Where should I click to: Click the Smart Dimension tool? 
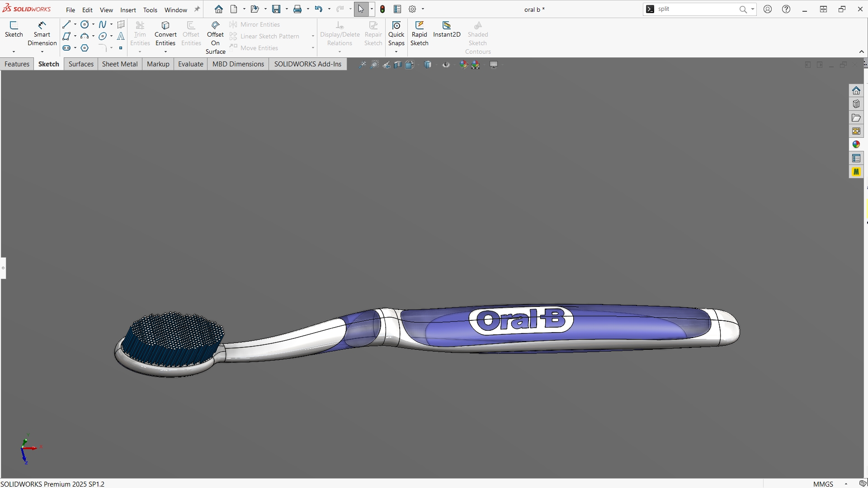click(42, 34)
